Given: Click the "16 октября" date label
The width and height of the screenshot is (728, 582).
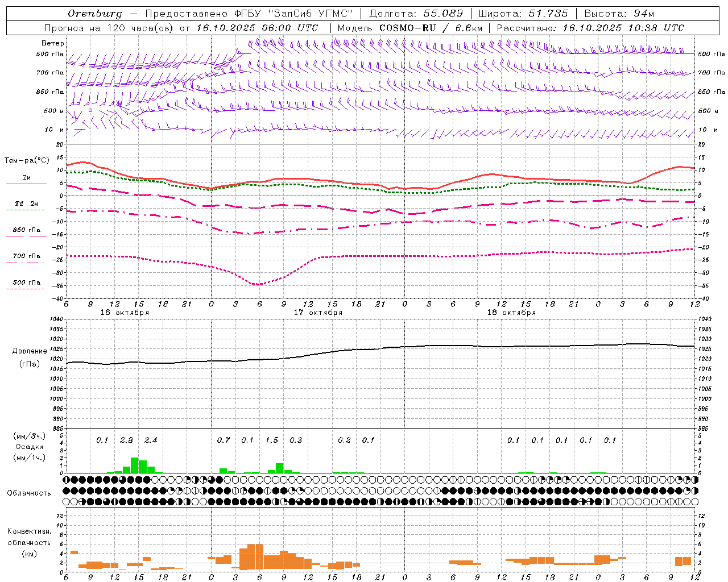Looking at the screenshot, I should [x=125, y=313].
